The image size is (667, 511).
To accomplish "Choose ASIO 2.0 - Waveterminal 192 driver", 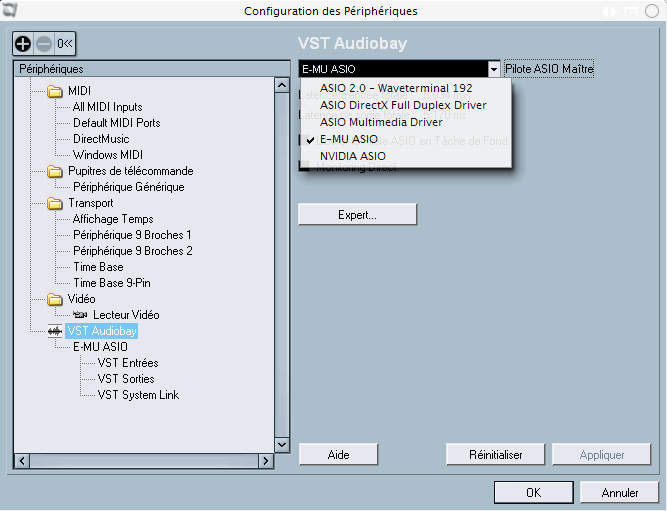I will (396, 88).
